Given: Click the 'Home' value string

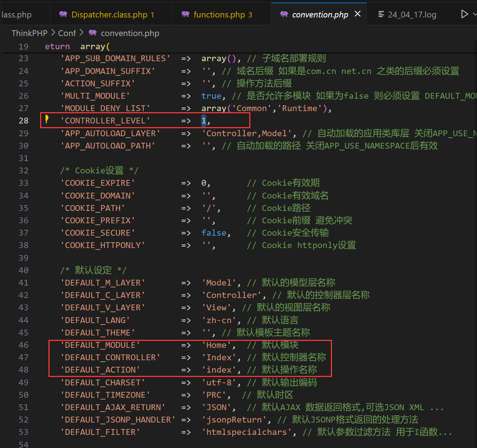Looking at the screenshot, I should tap(216, 345).
